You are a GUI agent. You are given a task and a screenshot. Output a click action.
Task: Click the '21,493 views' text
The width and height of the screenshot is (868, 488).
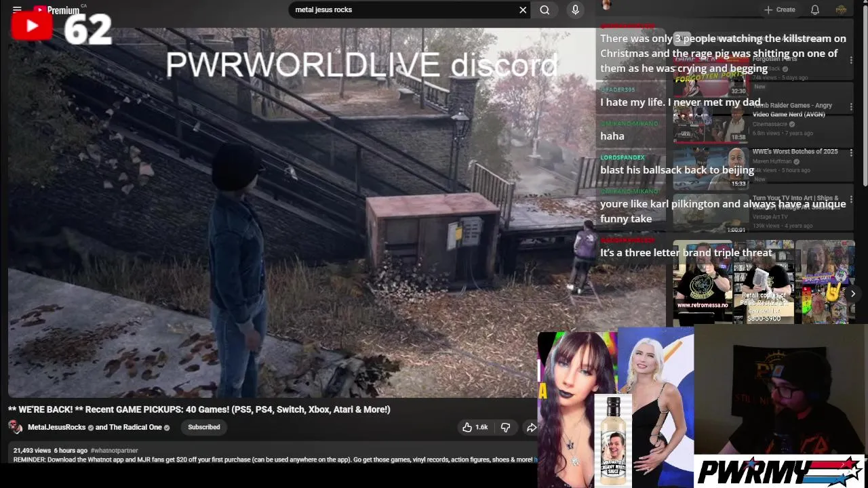(x=32, y=450)
